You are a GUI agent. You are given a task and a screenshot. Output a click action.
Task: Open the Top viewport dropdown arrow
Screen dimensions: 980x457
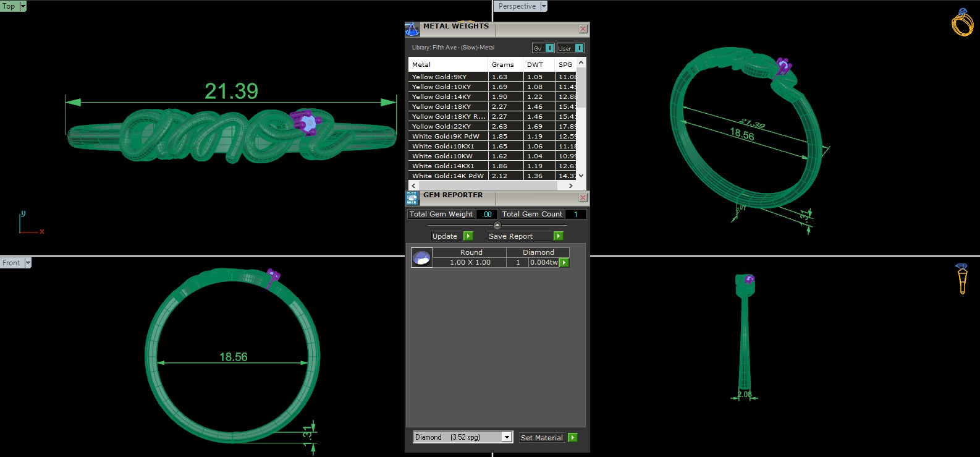pyautogui.click(x=23, y=6)
